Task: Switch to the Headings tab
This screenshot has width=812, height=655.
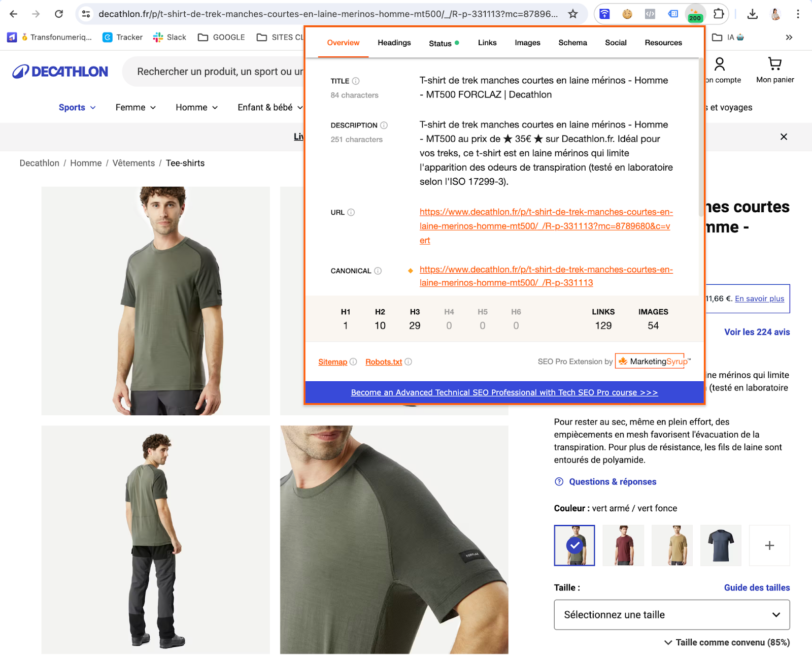Action: click(x=394, y=43)
